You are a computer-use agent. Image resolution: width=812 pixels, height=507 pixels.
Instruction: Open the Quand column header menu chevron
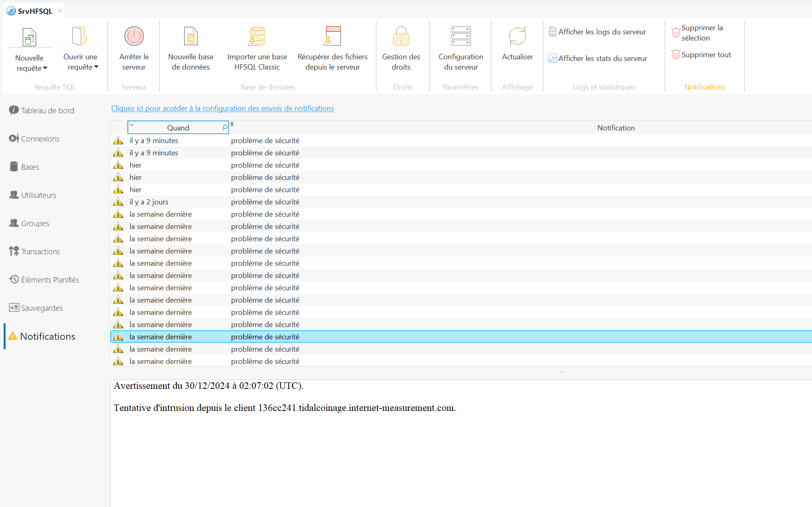click(132, 125)
